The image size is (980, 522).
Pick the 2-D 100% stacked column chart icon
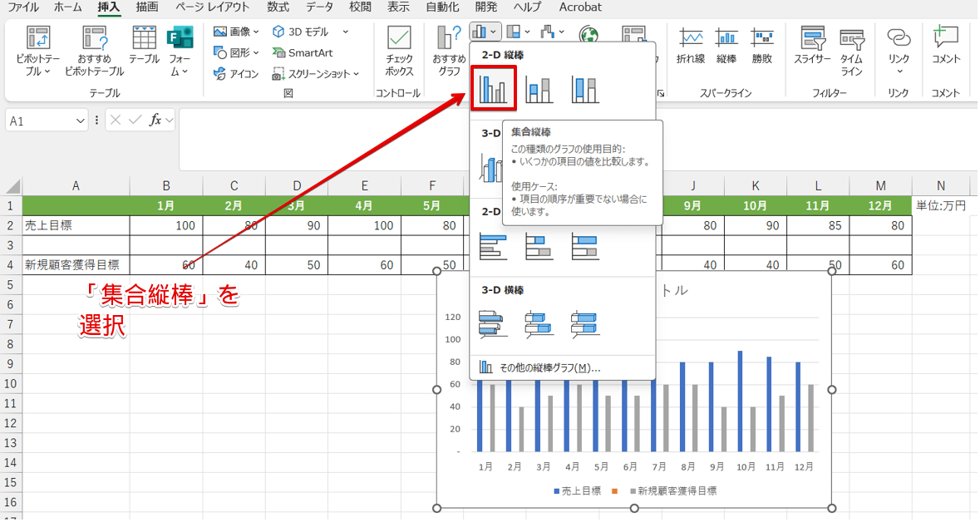pos(585,89)
